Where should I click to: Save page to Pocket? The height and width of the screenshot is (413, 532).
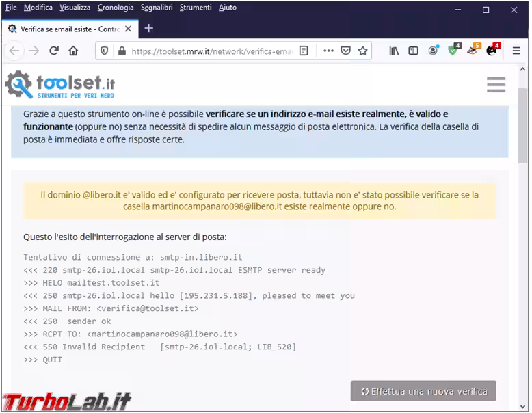346,51
